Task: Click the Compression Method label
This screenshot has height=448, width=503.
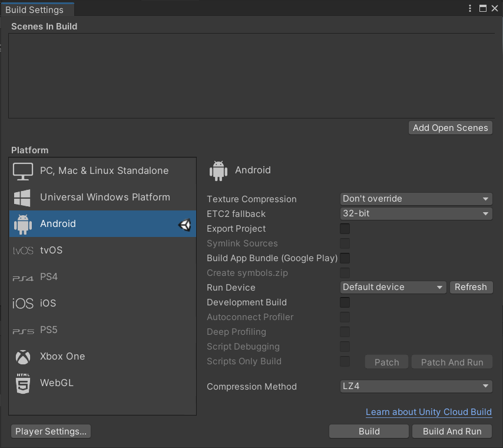Action: tap(252, 387)
